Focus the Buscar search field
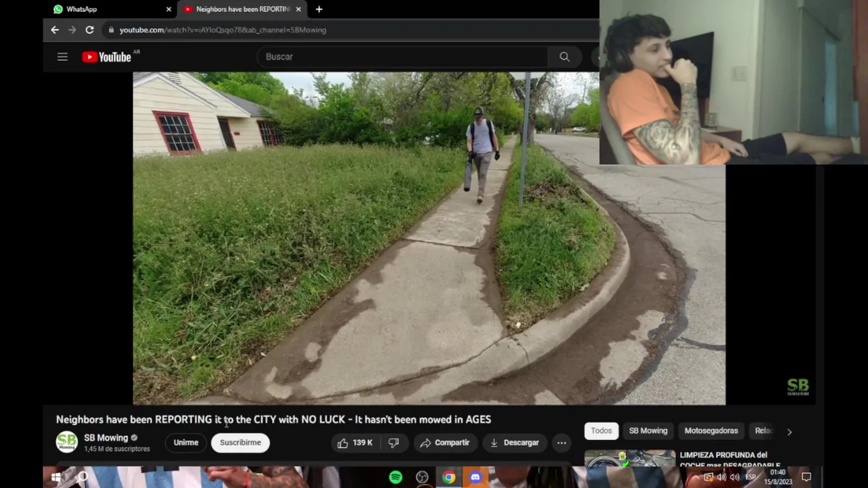 pyautogui.click(x=401, y=57)
